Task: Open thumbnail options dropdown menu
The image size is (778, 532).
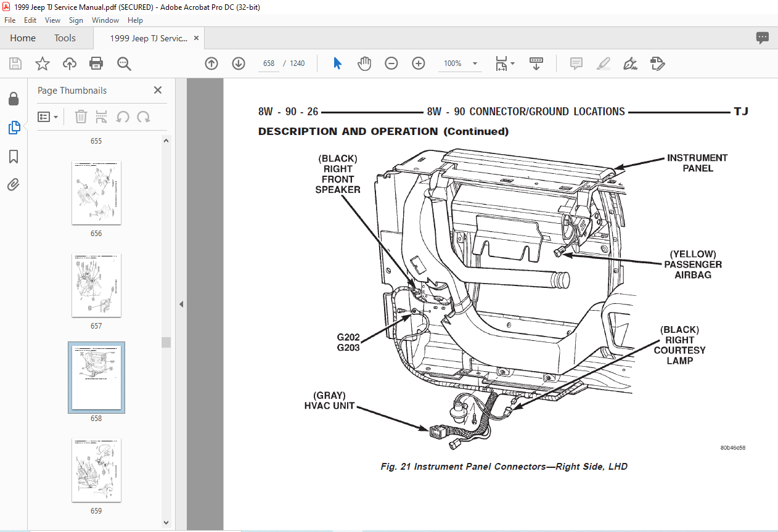Action: tap(47, 117)
